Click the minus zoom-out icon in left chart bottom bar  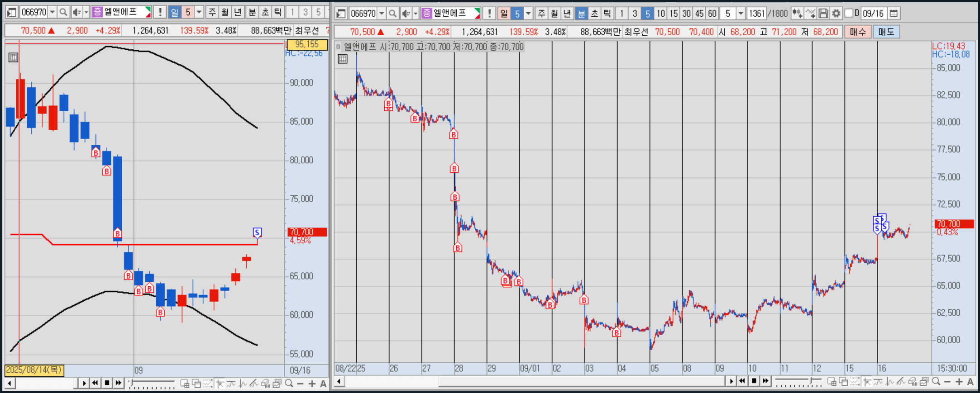coord(300,384)
